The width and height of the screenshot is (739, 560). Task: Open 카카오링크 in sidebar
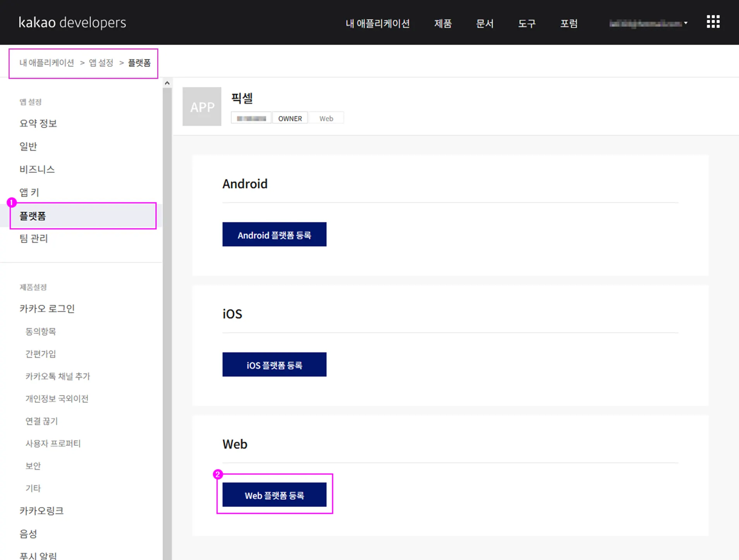[41, 511]
